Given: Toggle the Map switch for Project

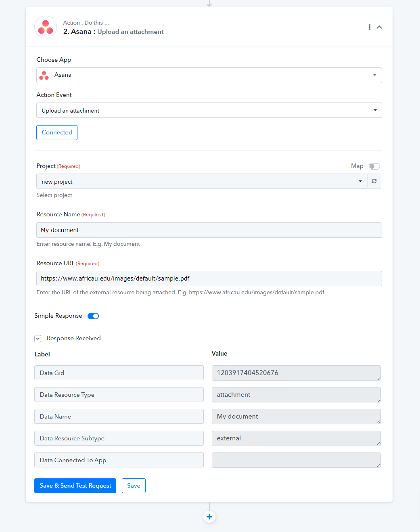Looking at the screenshot, I should pos(374,166).
